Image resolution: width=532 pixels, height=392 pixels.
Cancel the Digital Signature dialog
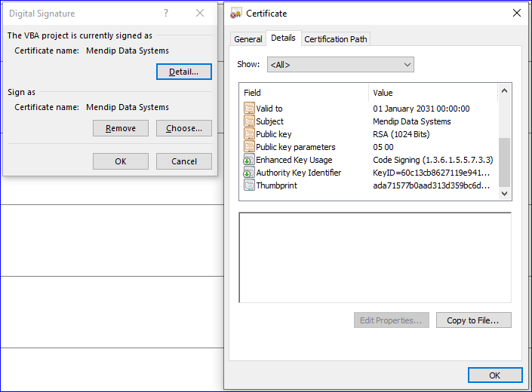(184, 161)
